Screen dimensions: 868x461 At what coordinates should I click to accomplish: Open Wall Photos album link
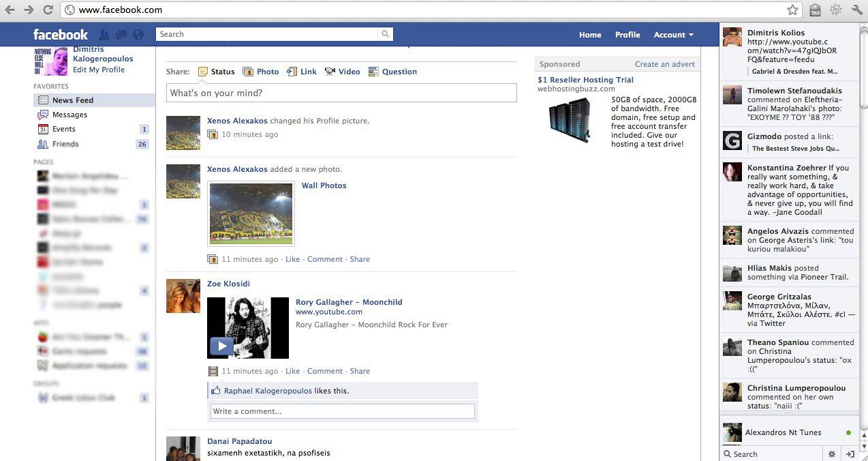point(324,185)
